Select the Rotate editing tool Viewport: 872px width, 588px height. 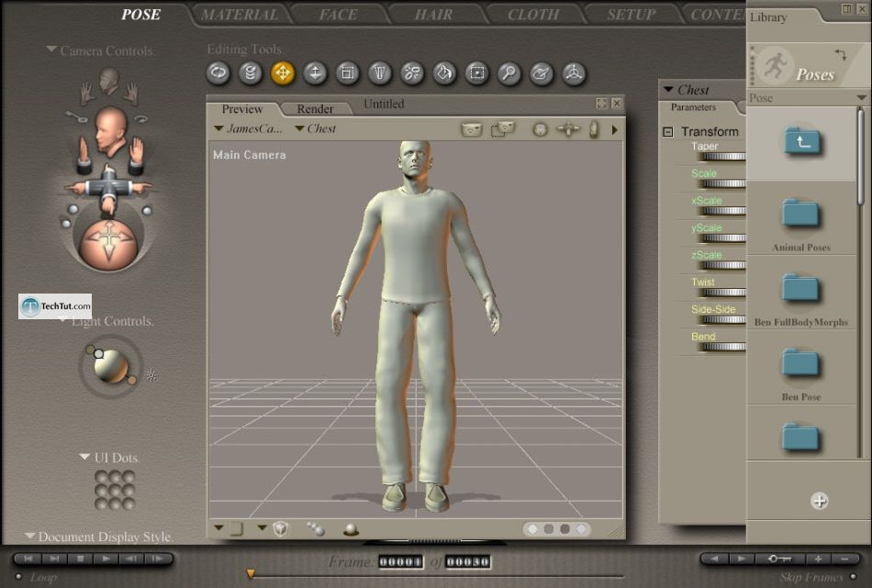[x=218, y=73]
